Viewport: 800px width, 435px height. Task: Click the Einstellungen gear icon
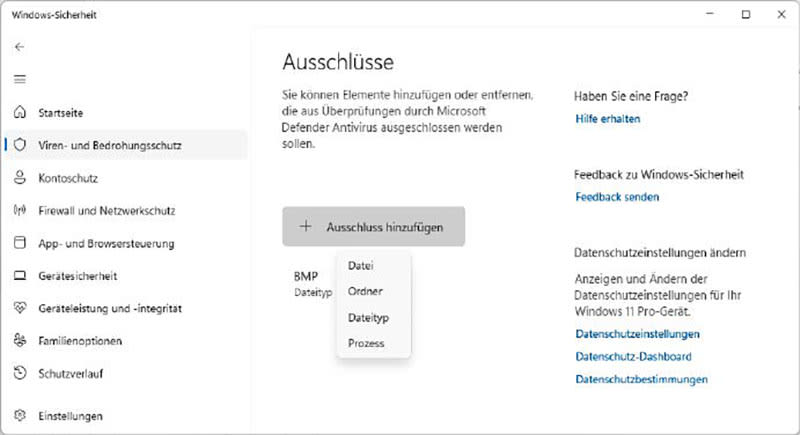19,415
